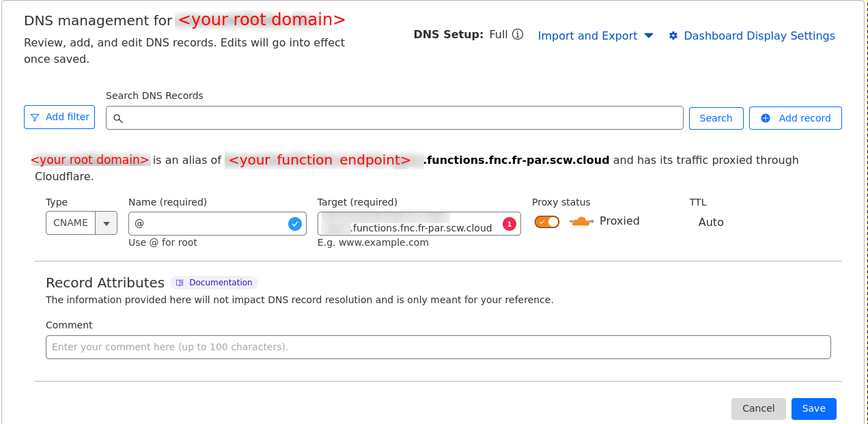
Task: Open the Type CNAME dropdown
Action: coord(71,223)
